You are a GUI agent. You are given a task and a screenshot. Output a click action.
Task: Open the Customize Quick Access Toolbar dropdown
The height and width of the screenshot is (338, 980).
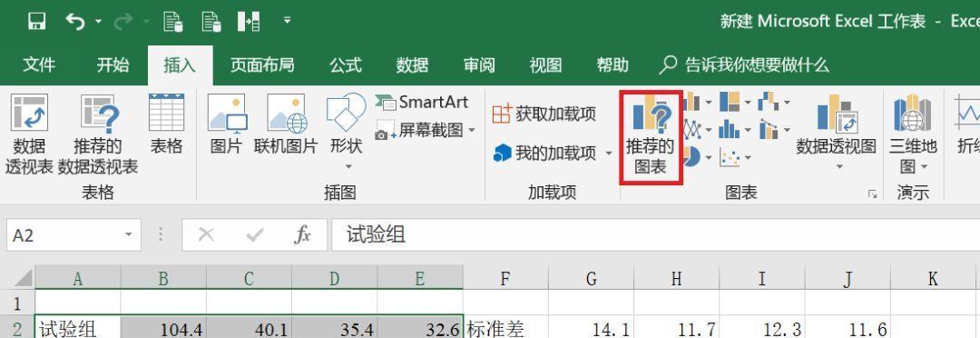click(287, 21)
